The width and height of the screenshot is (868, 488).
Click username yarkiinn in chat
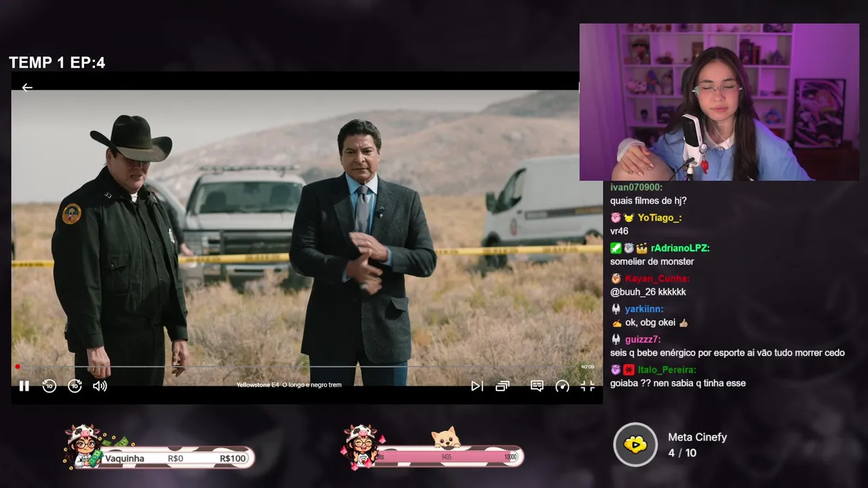[x=644, y=309]
